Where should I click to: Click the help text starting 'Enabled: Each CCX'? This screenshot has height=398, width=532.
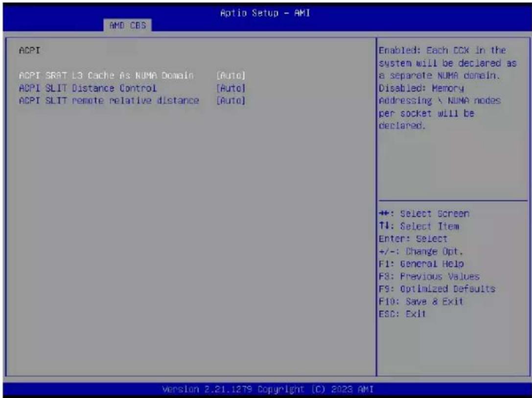[447, 88]
